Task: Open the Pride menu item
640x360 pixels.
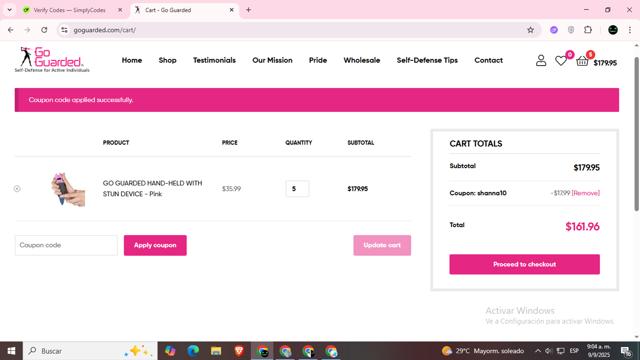Action: pyautogui.click(x=318, y=60)
